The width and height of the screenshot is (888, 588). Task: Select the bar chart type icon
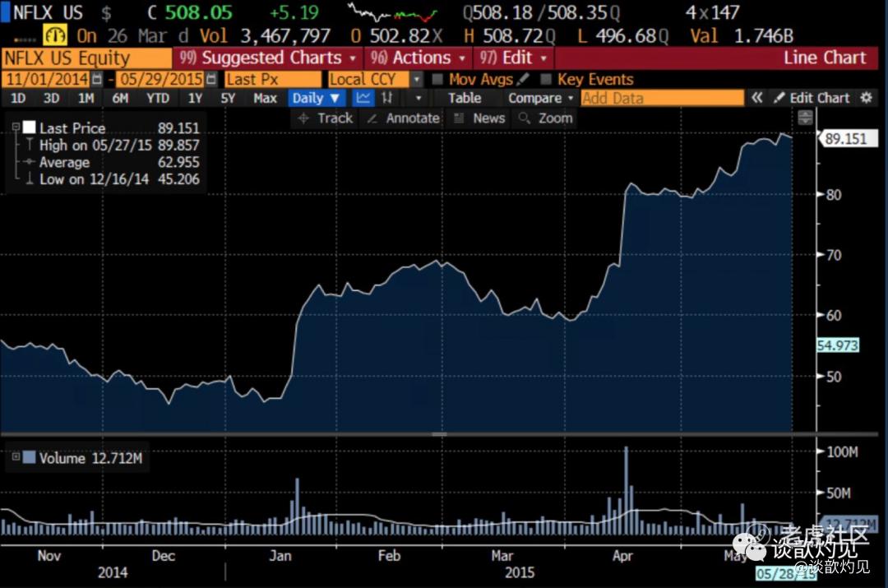[387, 97]
